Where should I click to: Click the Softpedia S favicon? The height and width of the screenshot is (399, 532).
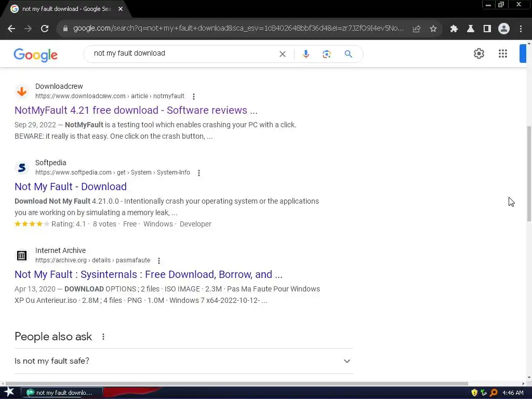click(x=22, y=168)
